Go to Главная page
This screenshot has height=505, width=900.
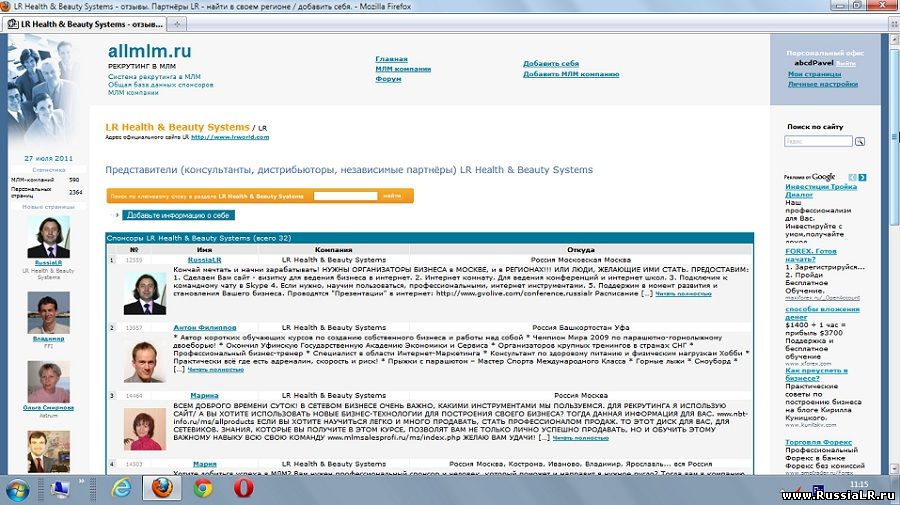391,59
